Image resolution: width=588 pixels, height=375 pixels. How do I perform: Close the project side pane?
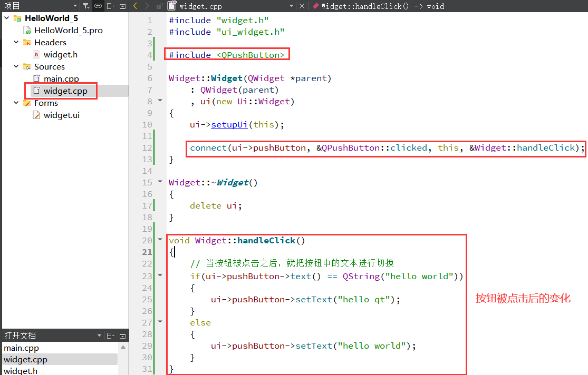pyautogui.click(x=123, y=6)
